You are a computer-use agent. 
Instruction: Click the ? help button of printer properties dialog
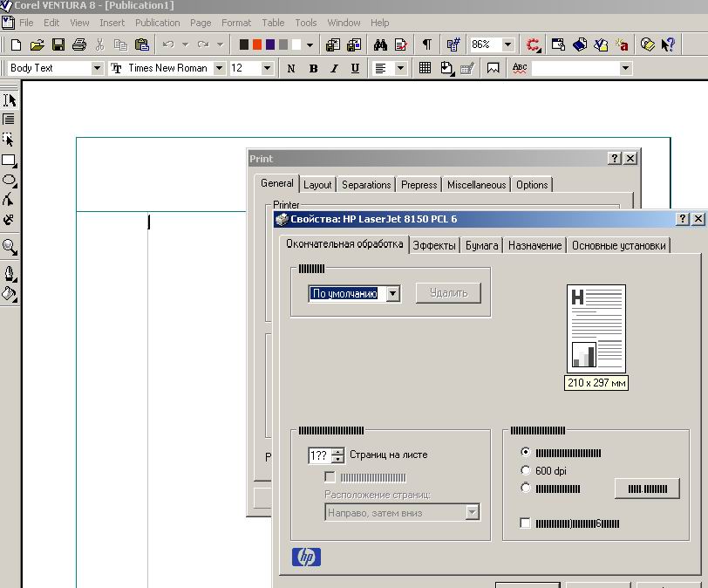(682, 219)
